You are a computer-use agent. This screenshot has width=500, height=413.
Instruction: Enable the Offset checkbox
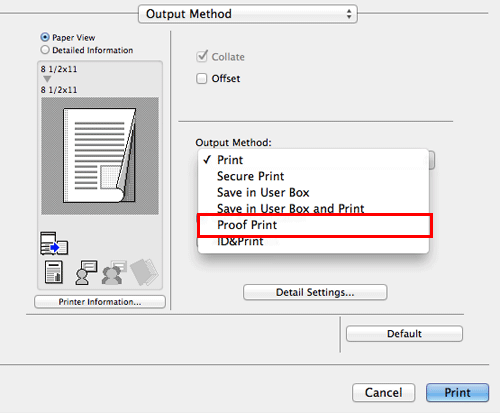click(201, 79)
